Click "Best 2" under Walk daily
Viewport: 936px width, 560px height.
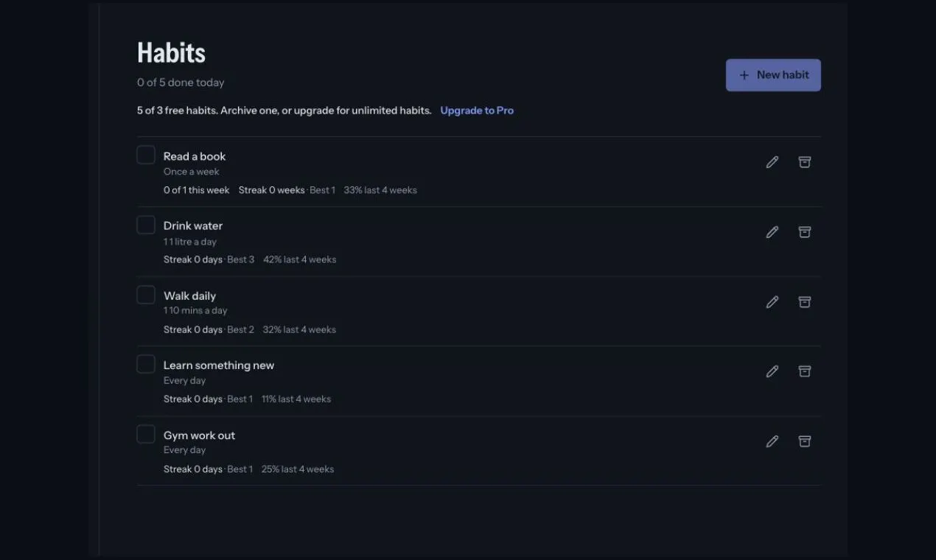[x=240, y=329]
